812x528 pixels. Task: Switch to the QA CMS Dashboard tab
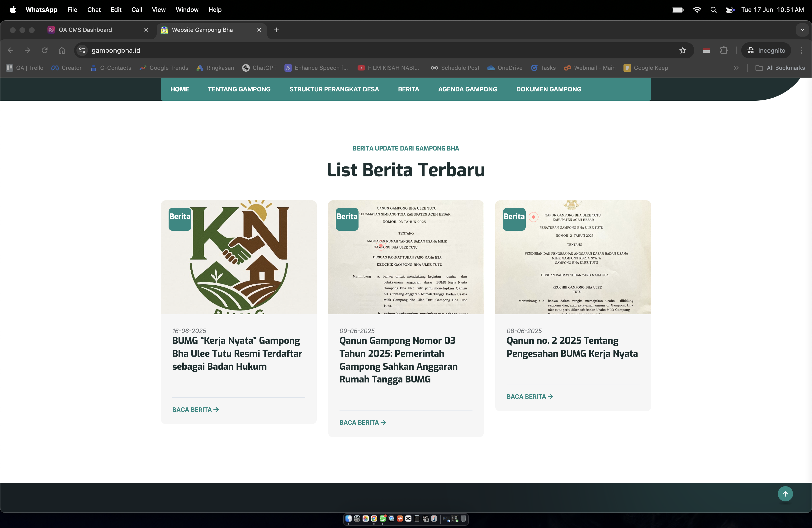pyautogui.click(x=92, y=30)
